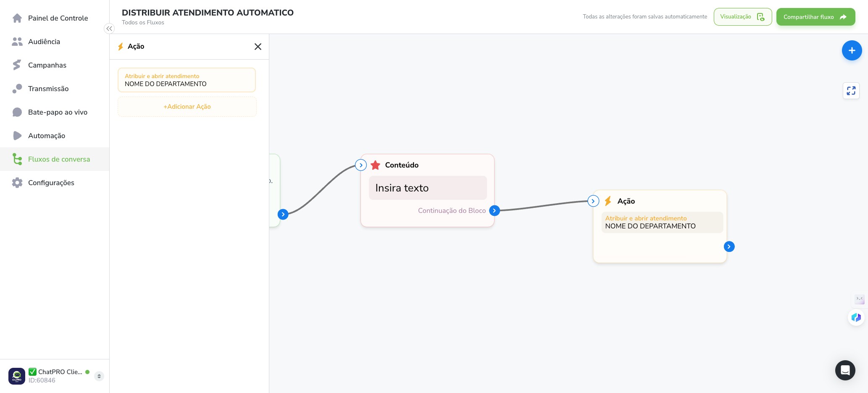Toggle fullscreen canvas view icon

pyautogui.click(x=851, y=91)
